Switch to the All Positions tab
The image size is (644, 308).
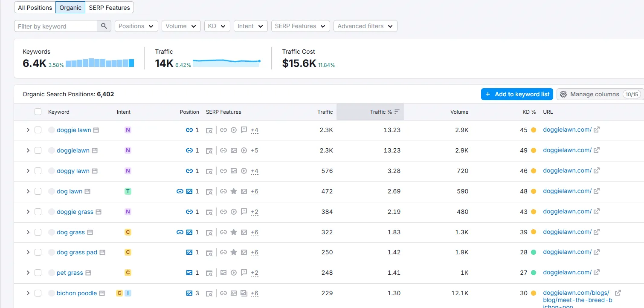pos(35,7)
